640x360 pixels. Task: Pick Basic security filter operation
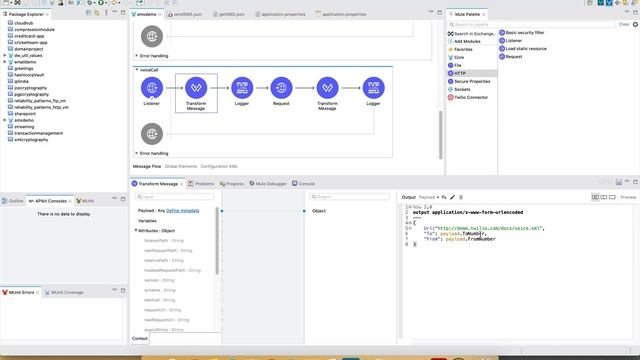[x=522, y=33]
